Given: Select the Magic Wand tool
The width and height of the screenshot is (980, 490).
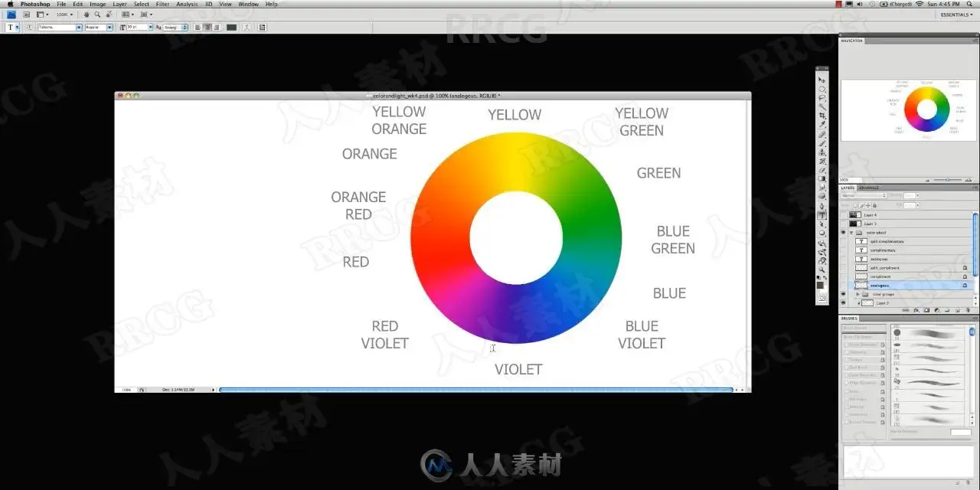Looking at the screenshot, I should (x=822, y=106).
